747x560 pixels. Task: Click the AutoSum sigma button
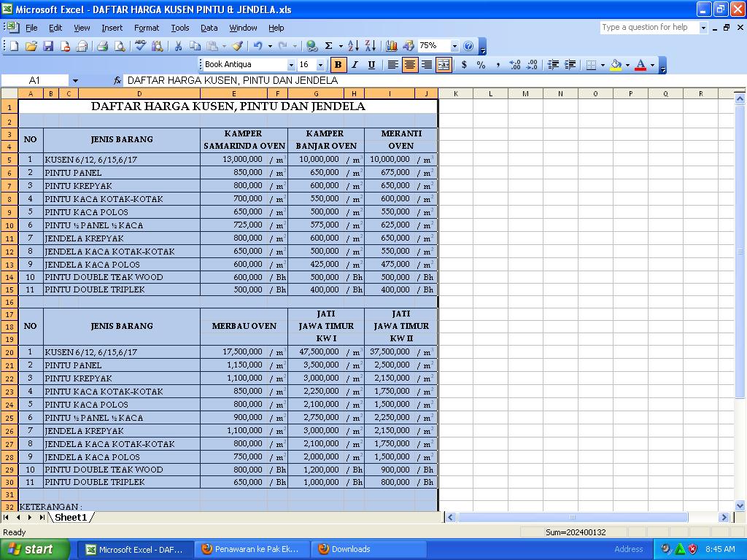[329, 46]
